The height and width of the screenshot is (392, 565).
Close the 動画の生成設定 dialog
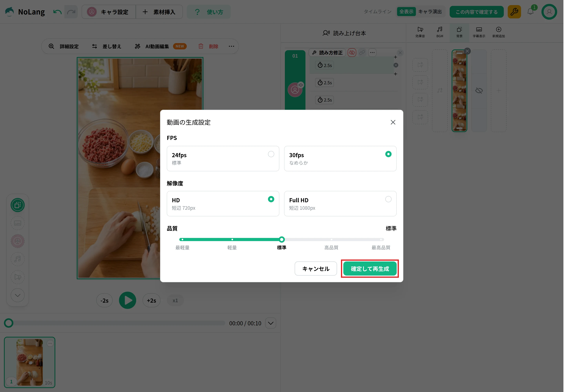[393, 122]
